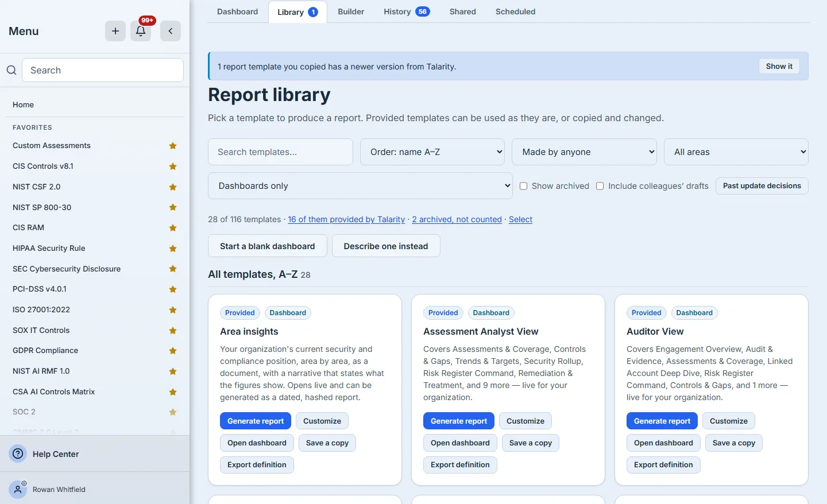Open the 16 of them provided by Talarity link
The height and width of the screenshot is (504, 827).
346,219
